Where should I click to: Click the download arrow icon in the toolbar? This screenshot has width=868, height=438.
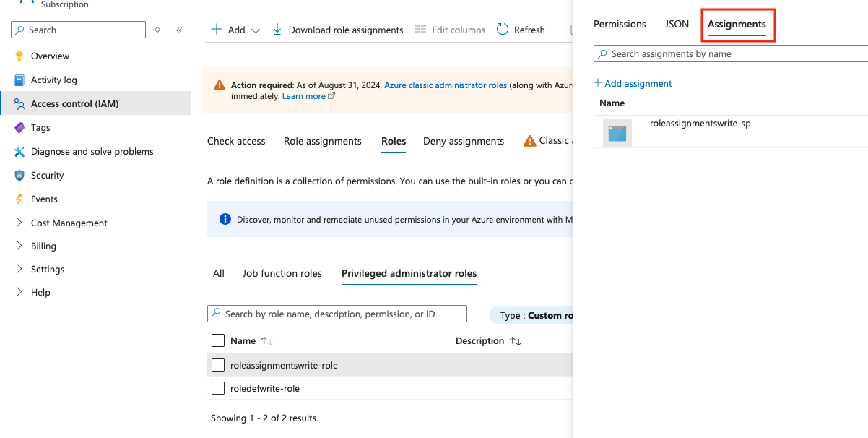(x=277, y=30)
